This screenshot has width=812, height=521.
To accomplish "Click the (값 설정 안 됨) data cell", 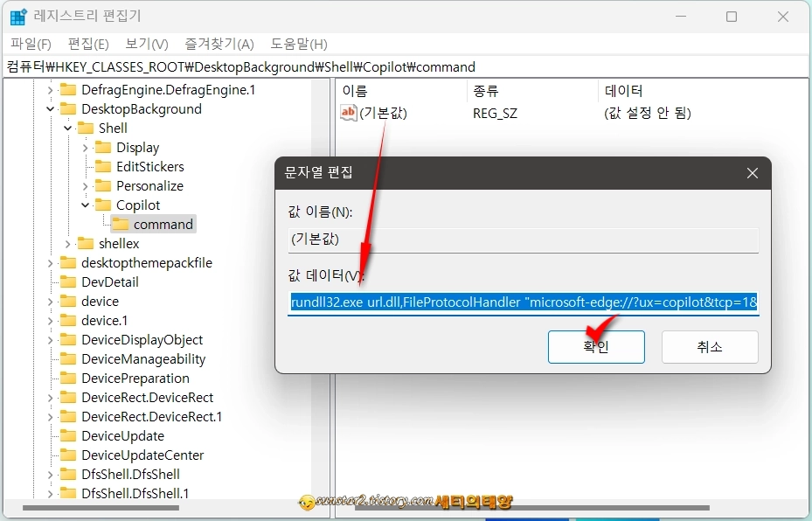I will point(648,114).
